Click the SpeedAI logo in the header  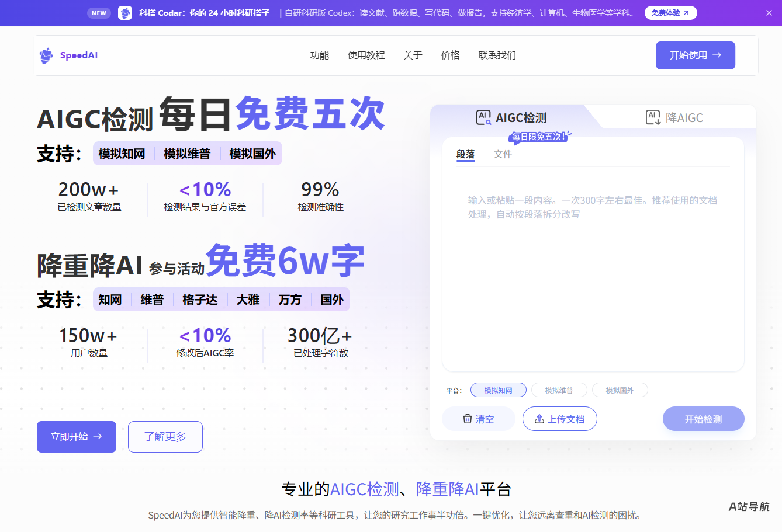click(68, 55)
